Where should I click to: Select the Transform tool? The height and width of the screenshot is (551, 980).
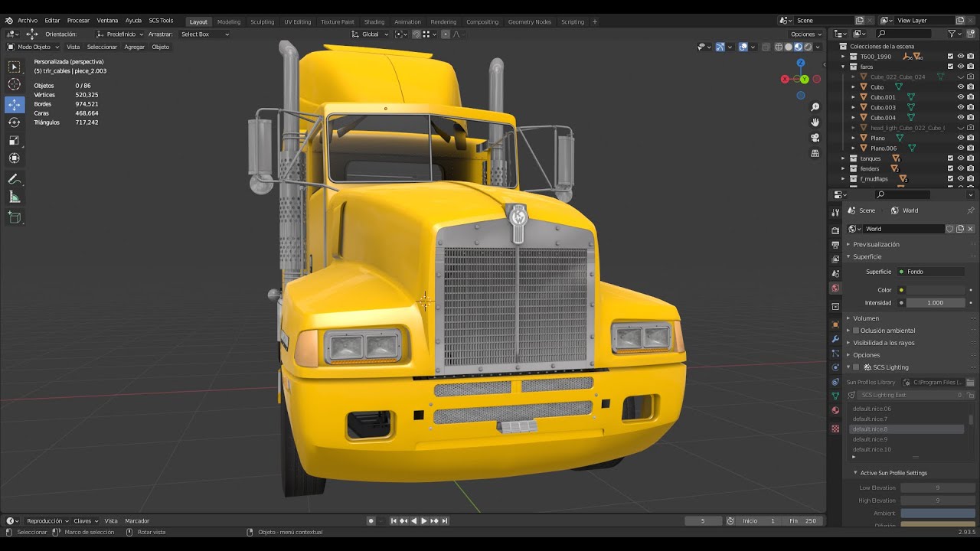tap(14, 158)
